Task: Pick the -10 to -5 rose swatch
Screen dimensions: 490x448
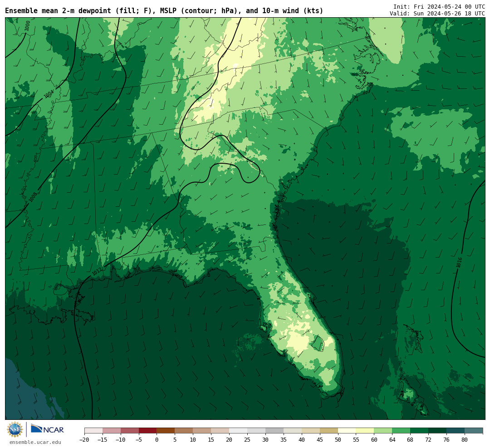Action: (130, 431)
